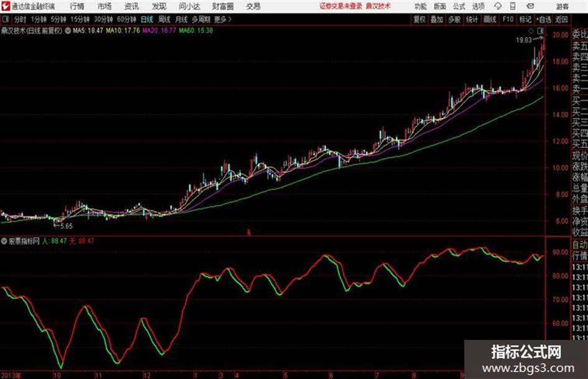Switch to the 15分钟 period tab

80,19
